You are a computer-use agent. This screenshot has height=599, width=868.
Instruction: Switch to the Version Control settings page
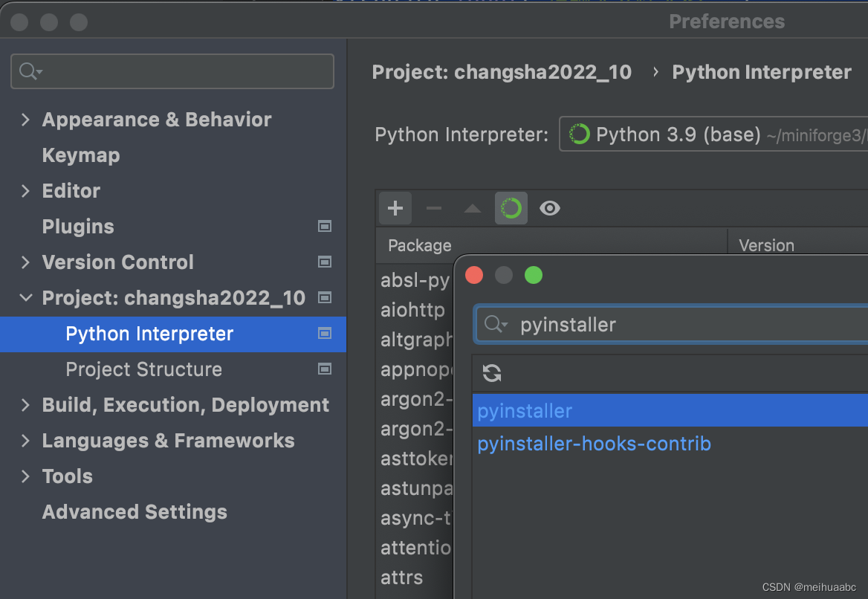pyautogui.click(x=117, y=262)
